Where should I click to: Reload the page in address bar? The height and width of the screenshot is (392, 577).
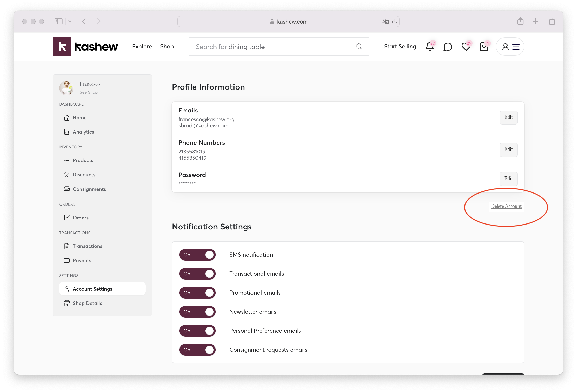394,22
